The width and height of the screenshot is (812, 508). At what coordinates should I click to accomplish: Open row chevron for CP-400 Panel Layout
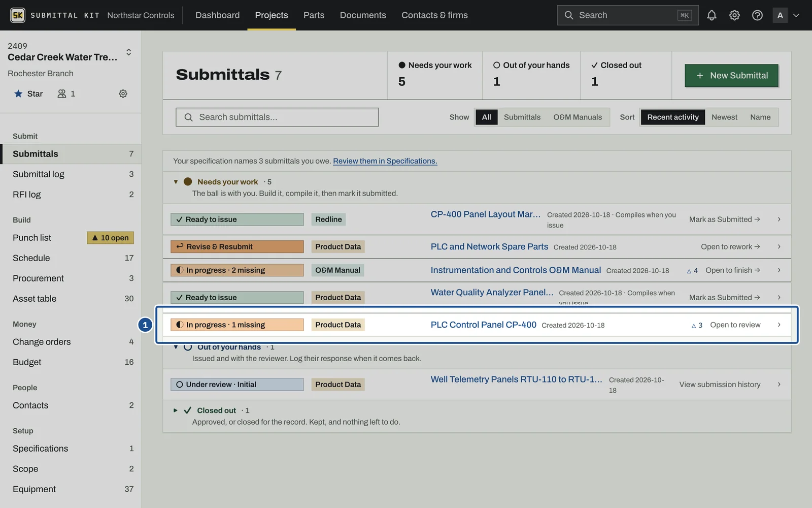(x=779, y=219)
